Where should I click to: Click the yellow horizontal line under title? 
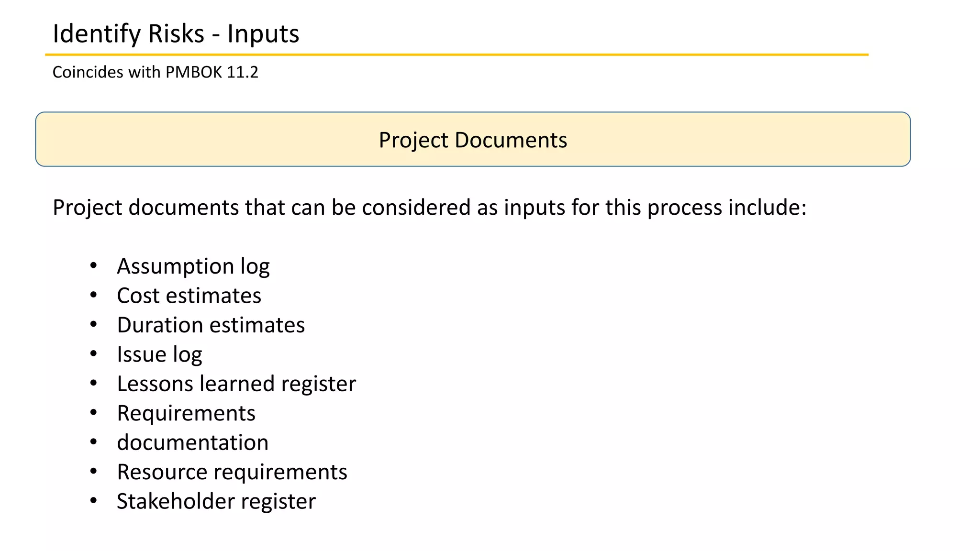457,55
